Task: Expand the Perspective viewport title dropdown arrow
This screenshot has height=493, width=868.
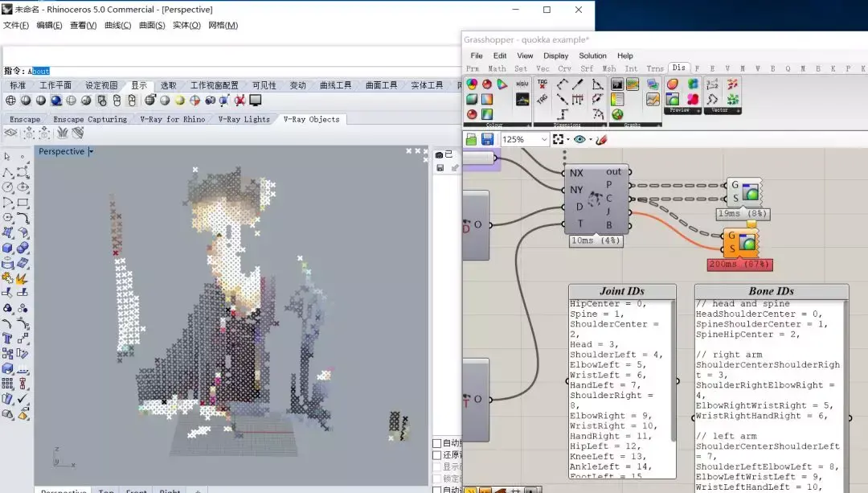Action: [x=91, y=151]
